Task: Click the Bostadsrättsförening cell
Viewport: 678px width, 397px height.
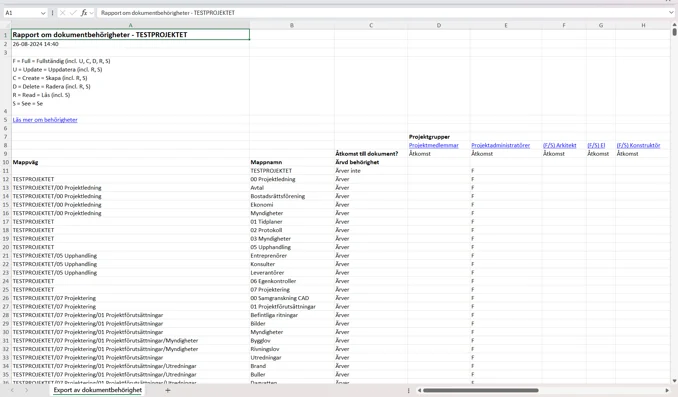Action: pyautogui.click(x=291, y=196)
